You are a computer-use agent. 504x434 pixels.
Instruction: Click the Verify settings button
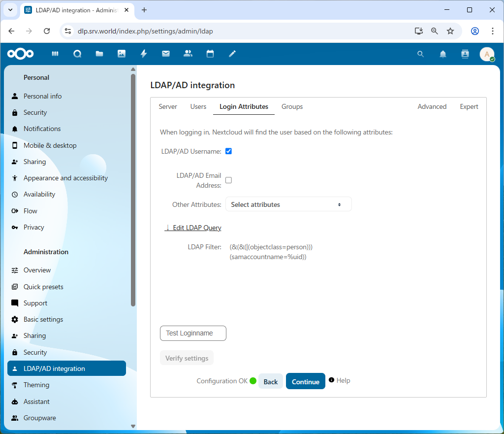point(187,358)
